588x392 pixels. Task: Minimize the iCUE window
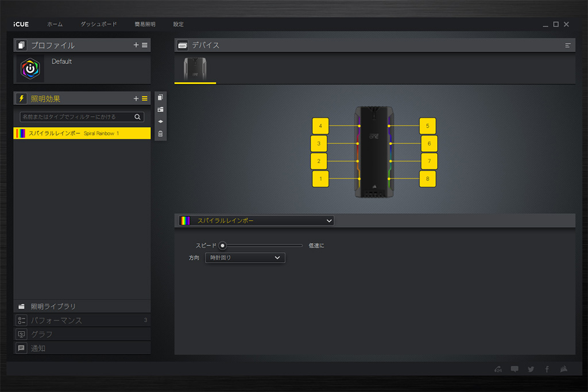[546, 25]
